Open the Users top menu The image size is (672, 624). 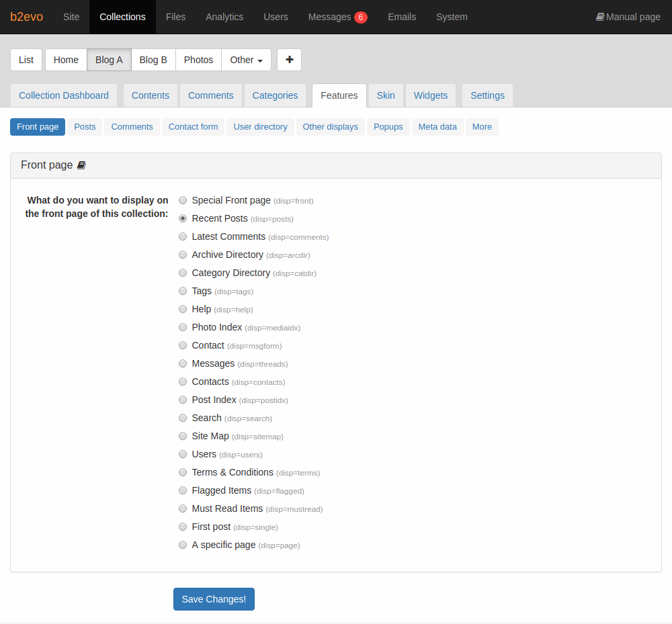click(276, 17)
